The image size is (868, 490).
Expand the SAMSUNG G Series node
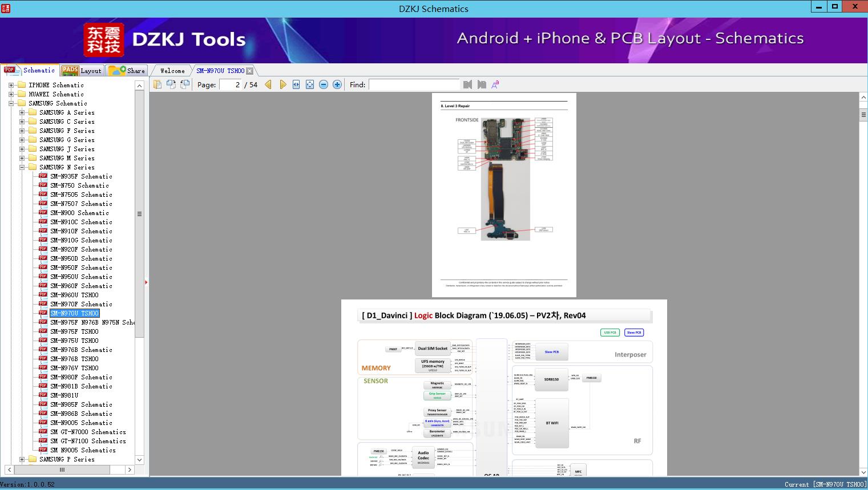[x=22, y=140]
